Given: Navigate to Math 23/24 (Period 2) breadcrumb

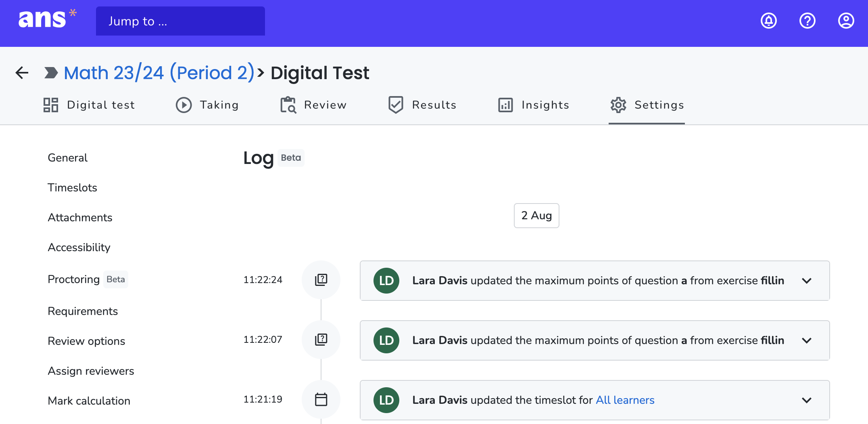Looking at the screenshot, I should (x=159, y=73).
